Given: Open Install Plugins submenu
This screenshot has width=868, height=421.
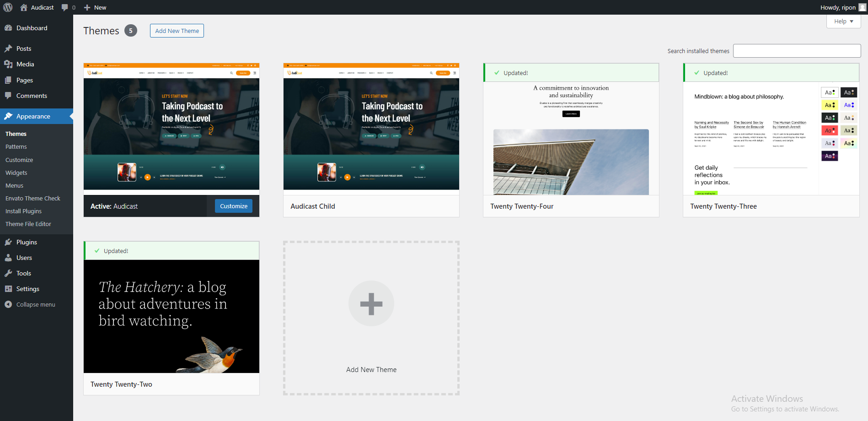Looking at the screenshot, I should click(23, 211).
